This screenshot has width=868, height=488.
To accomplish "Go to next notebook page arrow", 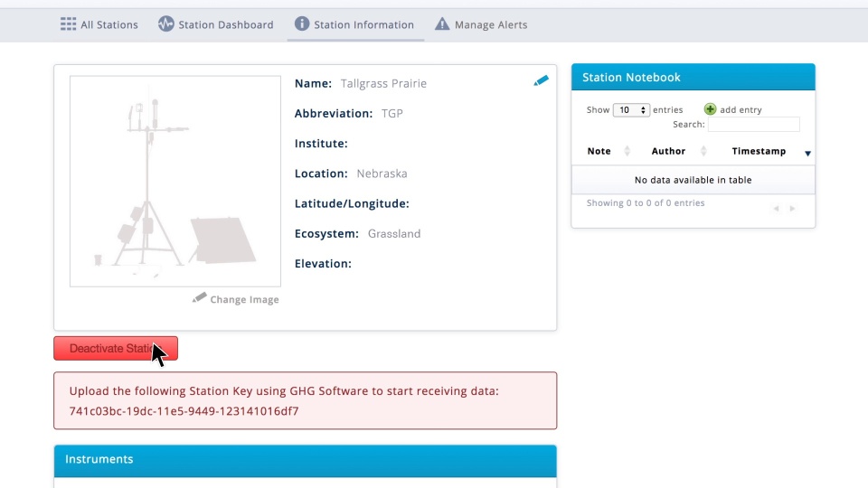I will 792,209.
